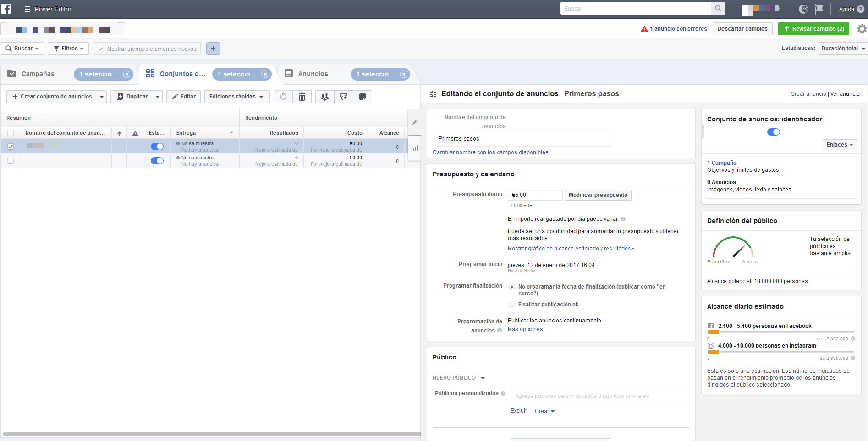868x441 pixels.
Task: Open the Power Editor hamburger menu
Action: 27,9
